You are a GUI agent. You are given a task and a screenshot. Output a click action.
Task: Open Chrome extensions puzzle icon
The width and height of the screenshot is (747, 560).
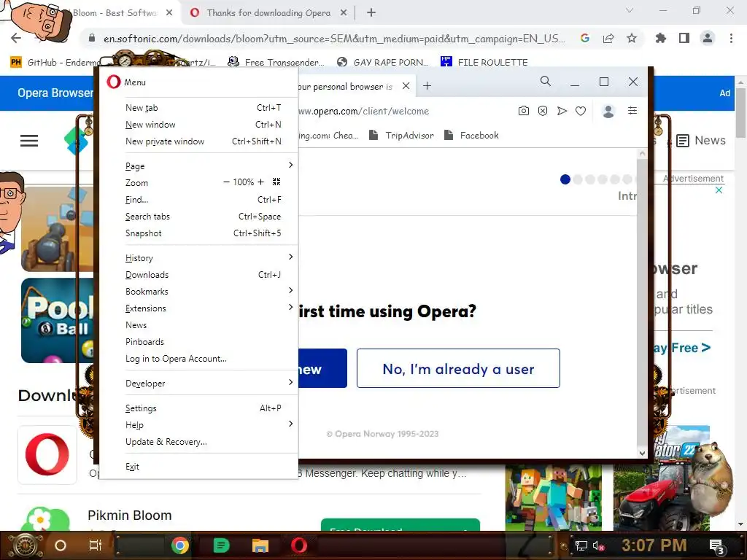pyautogui.click(x=661, y=38)
